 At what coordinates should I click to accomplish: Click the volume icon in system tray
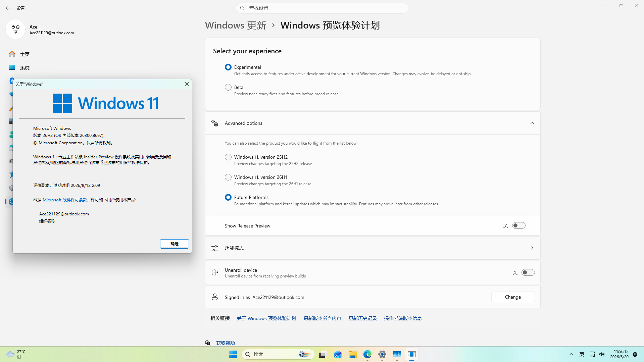pyautogui.click(x=602, y=354)
